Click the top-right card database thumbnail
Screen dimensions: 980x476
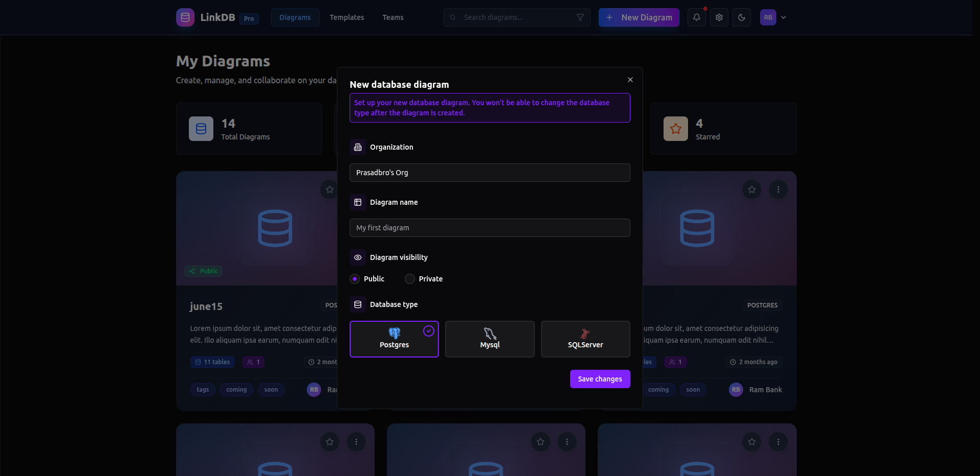(x=697, y=228)
